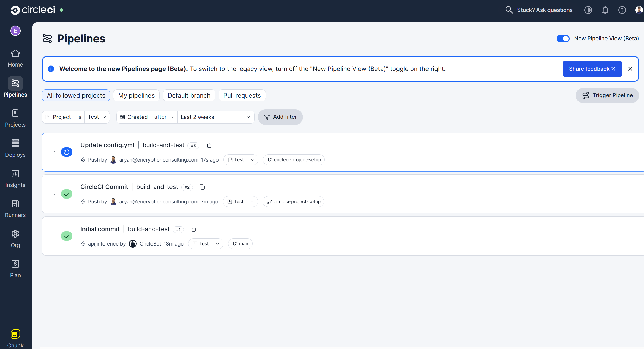Click the running status icon for Update config.yml
This screenshot has height=349, width=644.
(x=67, y=152)
